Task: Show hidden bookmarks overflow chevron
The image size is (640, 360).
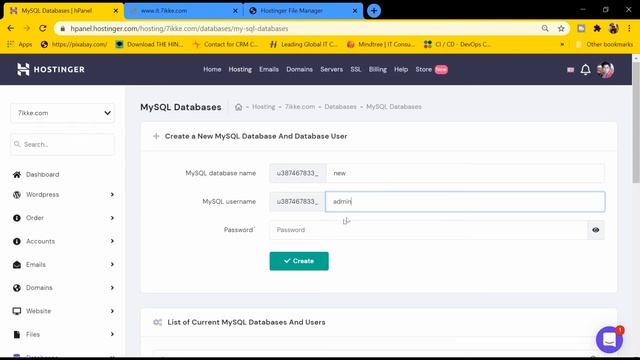Action: tap(562, 44)
